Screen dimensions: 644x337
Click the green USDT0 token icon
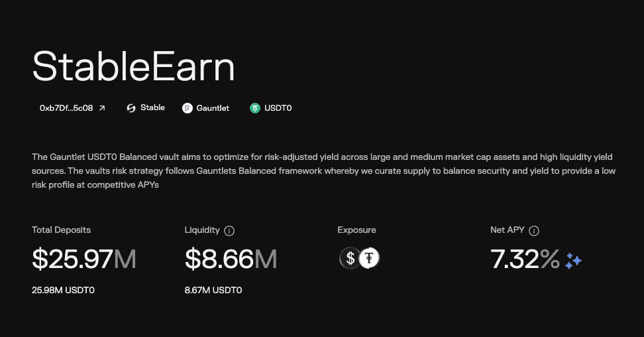255,108
